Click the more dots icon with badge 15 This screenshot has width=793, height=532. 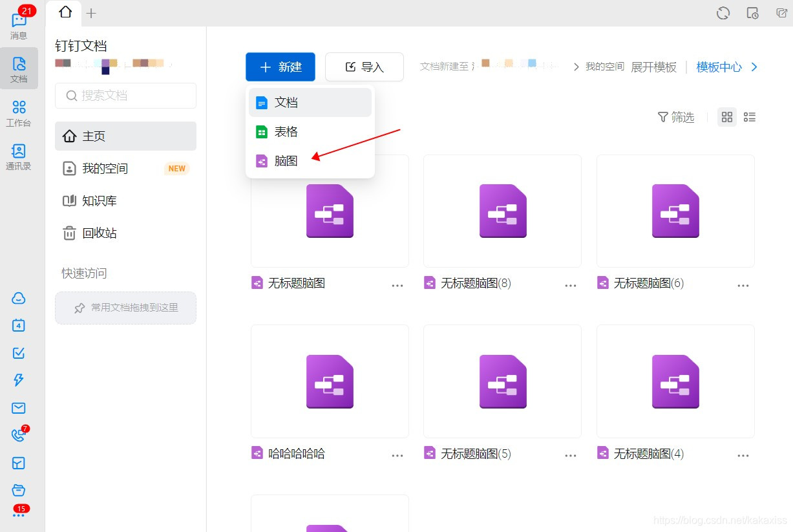(19, 513)
